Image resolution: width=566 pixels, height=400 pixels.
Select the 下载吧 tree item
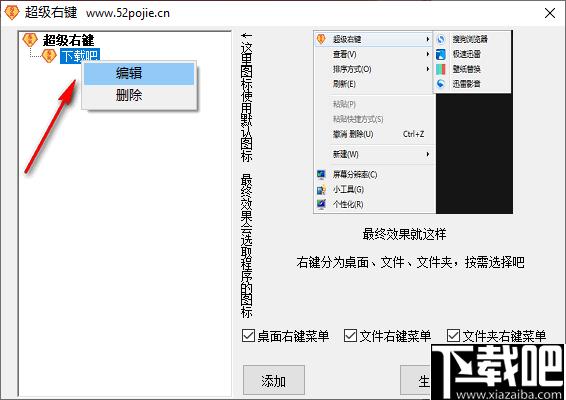pos(80,56)
